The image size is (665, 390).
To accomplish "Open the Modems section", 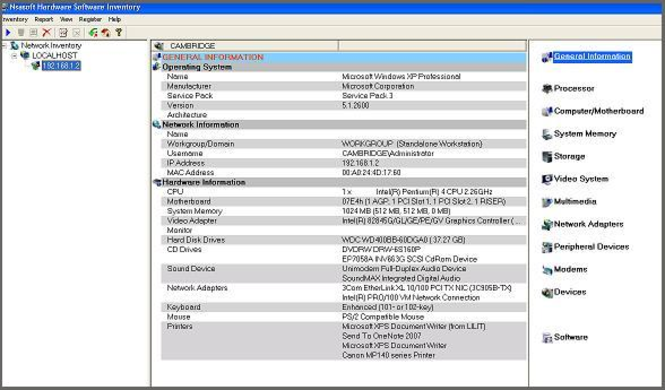I will [x=570, y=270].
